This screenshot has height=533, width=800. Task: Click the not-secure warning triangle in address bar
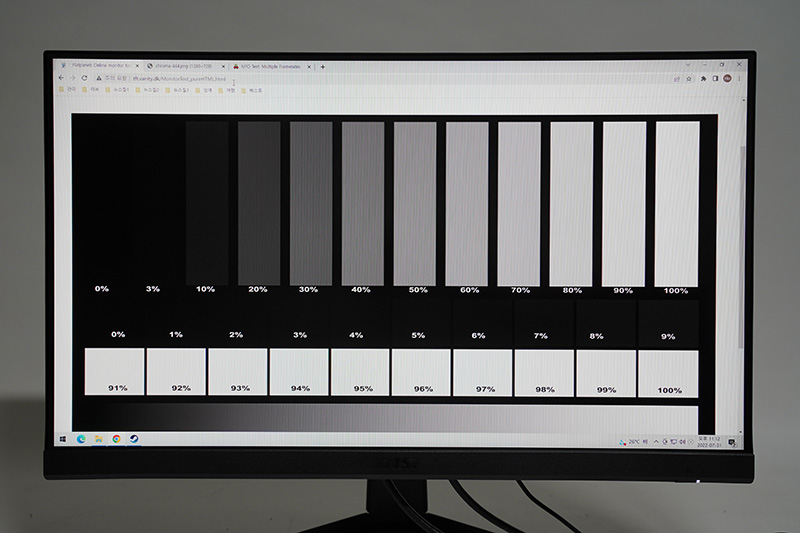tap(99, 79)
